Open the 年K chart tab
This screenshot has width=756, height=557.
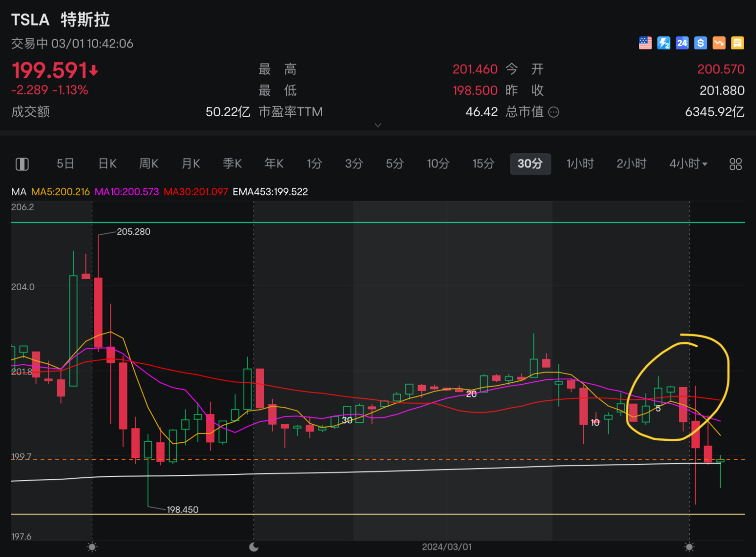pyautogui.click(x=274, y=163)
